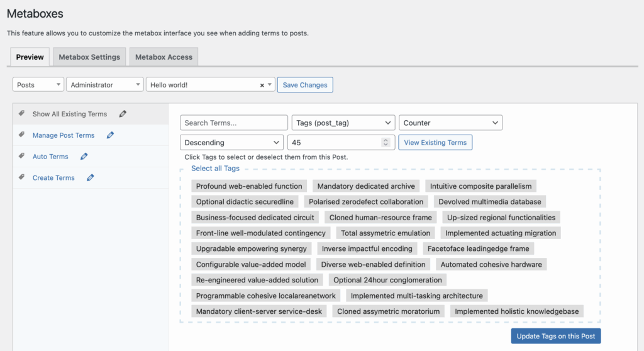Open the Metabox Access tab
The width and height of the screenshot is (644, 351).
pyautogui.click(x=164, y=57)
